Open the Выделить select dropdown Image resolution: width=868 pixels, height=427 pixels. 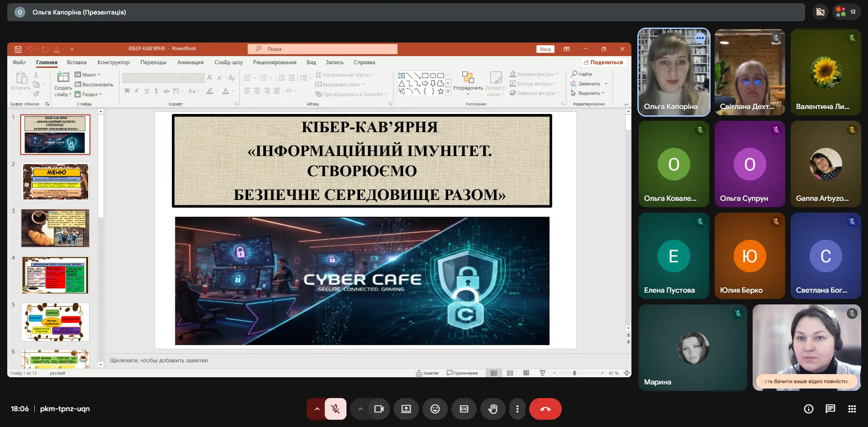(x=588, y=93)
